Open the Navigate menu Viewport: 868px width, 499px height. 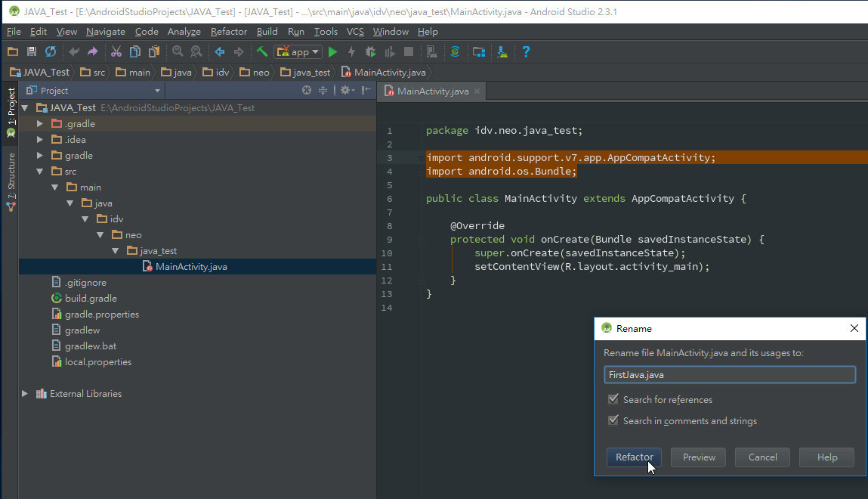click(106, 32)
